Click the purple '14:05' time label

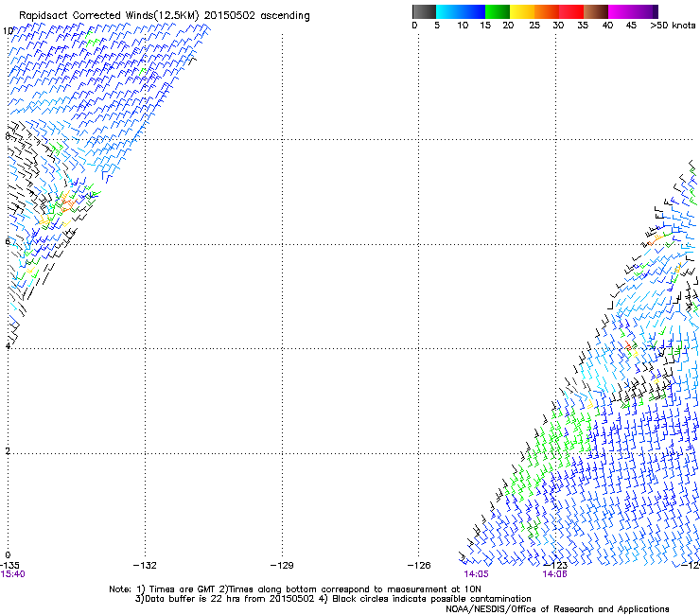click(x=476, y=574)
